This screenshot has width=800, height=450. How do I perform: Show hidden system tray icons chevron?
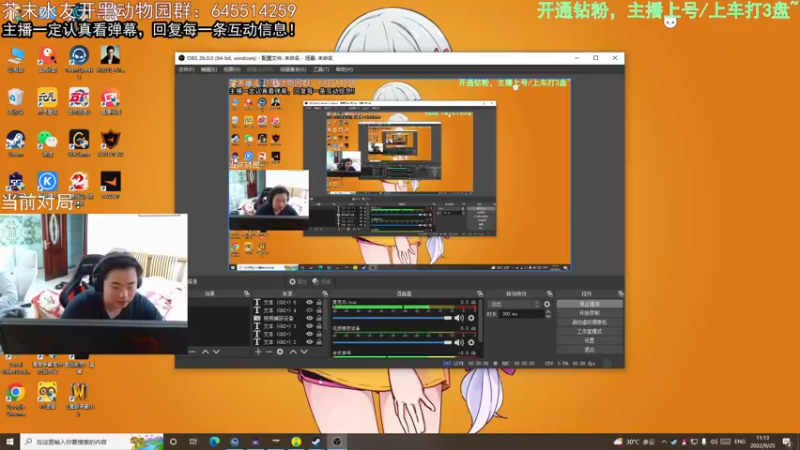[x=664, y=442]
